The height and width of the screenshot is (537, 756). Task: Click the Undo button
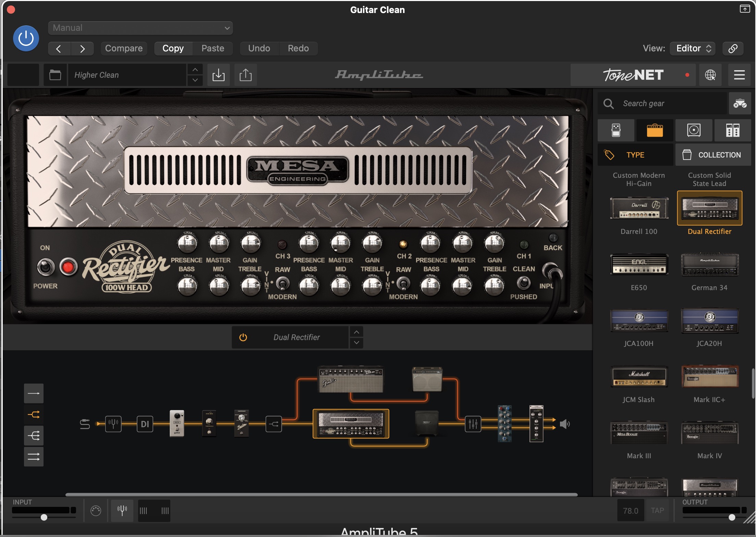point(259,49)
